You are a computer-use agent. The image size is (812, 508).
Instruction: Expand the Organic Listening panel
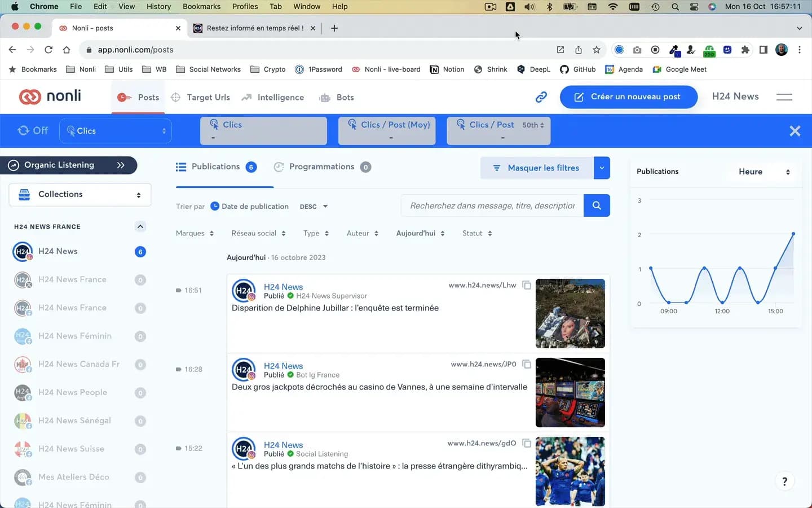(x=69, y=165)
